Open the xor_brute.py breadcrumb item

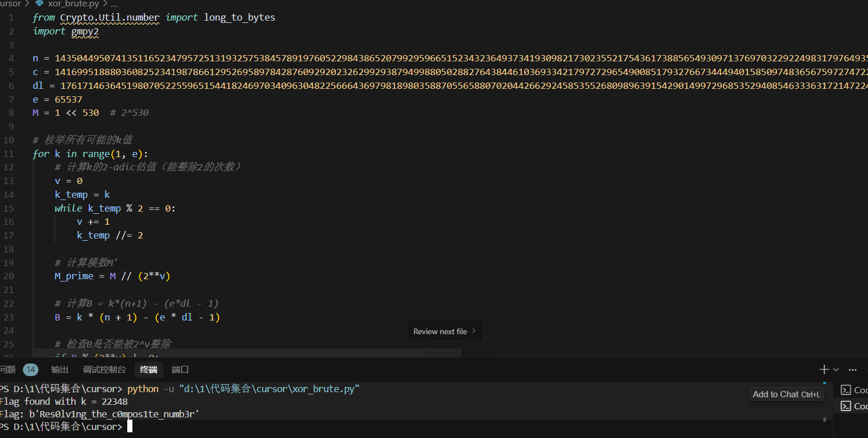coord(73,3)
